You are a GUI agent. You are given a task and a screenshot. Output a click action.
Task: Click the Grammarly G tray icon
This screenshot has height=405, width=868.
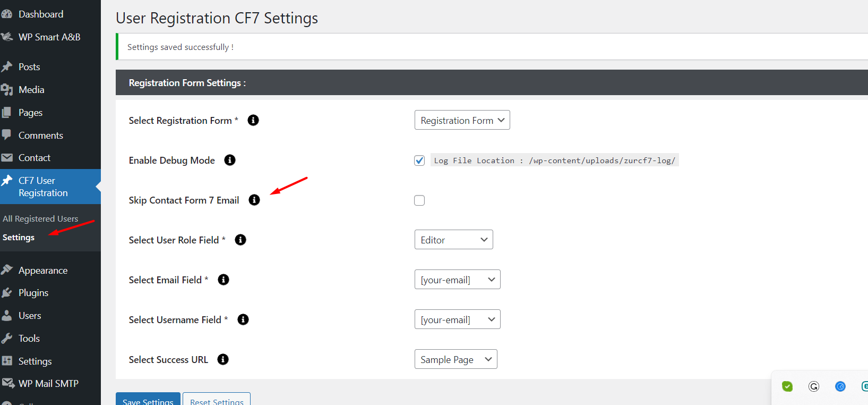click(x=814, y=386)
